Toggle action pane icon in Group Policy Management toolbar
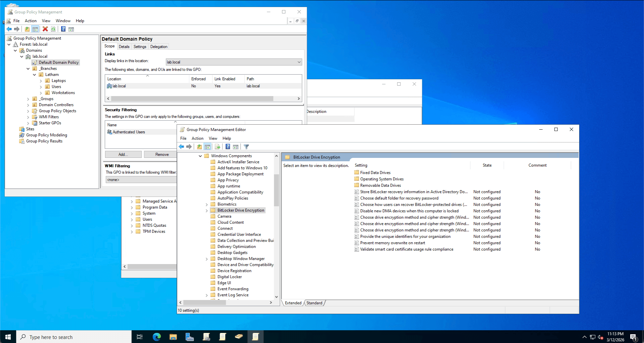Image resolution: width=644 pixels, height=343 pixels. coord(71,29)
